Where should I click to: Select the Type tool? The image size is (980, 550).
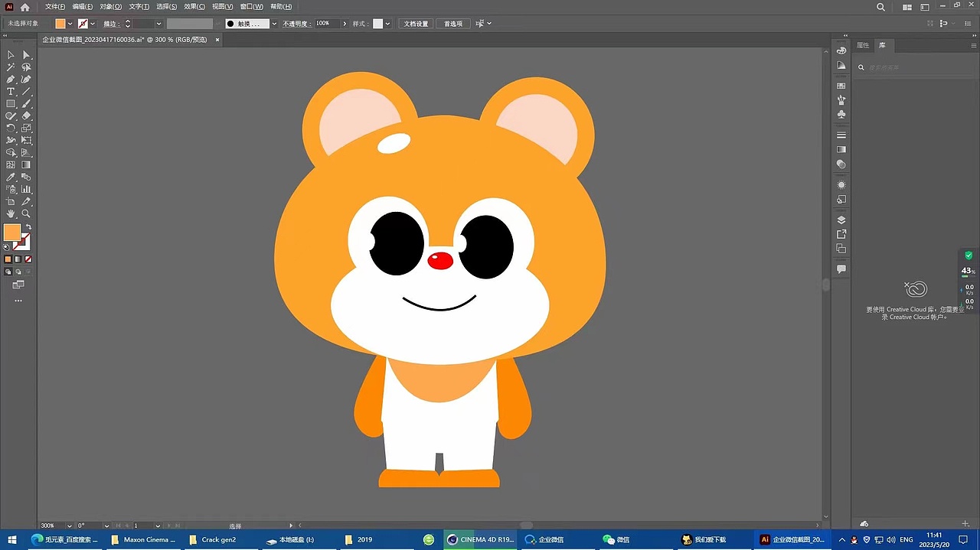11,91
